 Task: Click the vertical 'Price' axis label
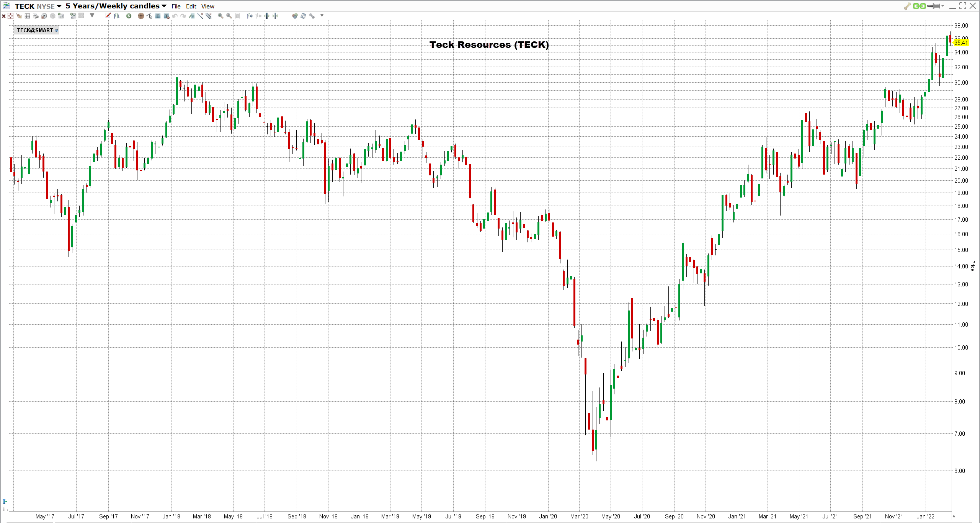pos(973,265)
